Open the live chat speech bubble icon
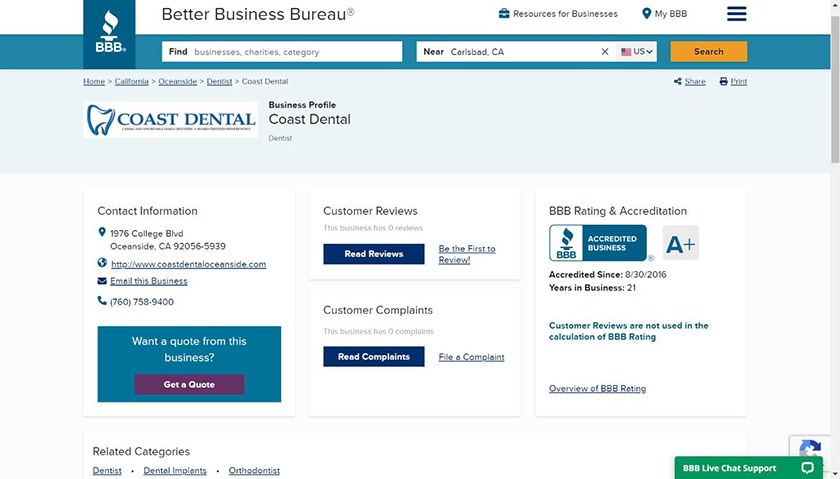This screenshot has height=479, width=840. (x=807, y=468)
